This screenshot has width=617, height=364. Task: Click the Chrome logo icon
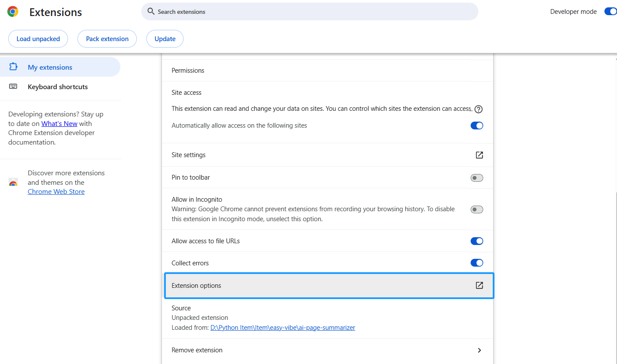coord(13,11)
